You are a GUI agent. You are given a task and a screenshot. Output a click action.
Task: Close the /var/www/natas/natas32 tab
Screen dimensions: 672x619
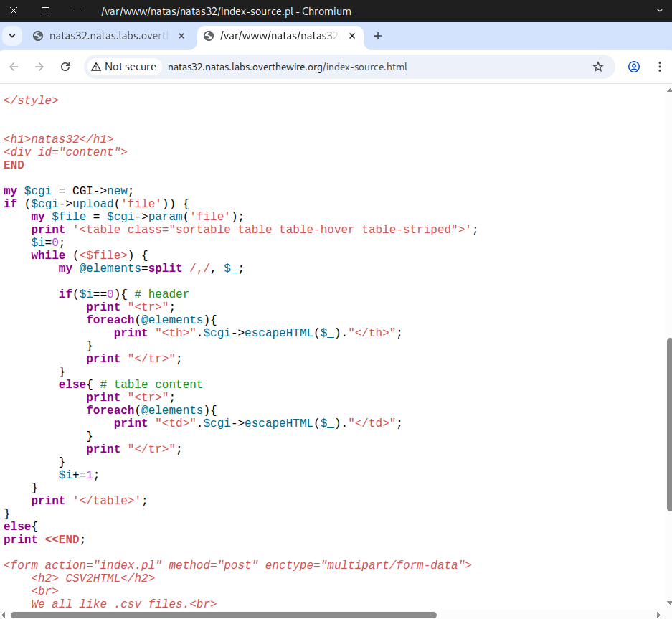click(352, 36)
